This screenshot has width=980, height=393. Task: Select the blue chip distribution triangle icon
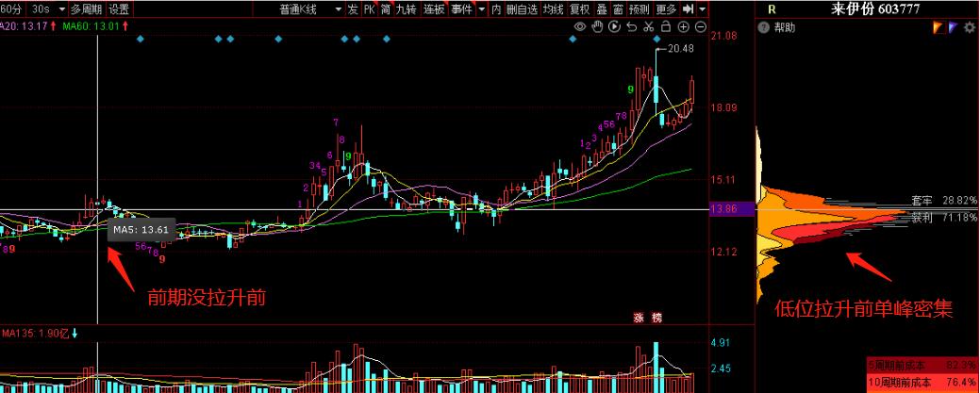pyautogui.click(x=954, y=27)
